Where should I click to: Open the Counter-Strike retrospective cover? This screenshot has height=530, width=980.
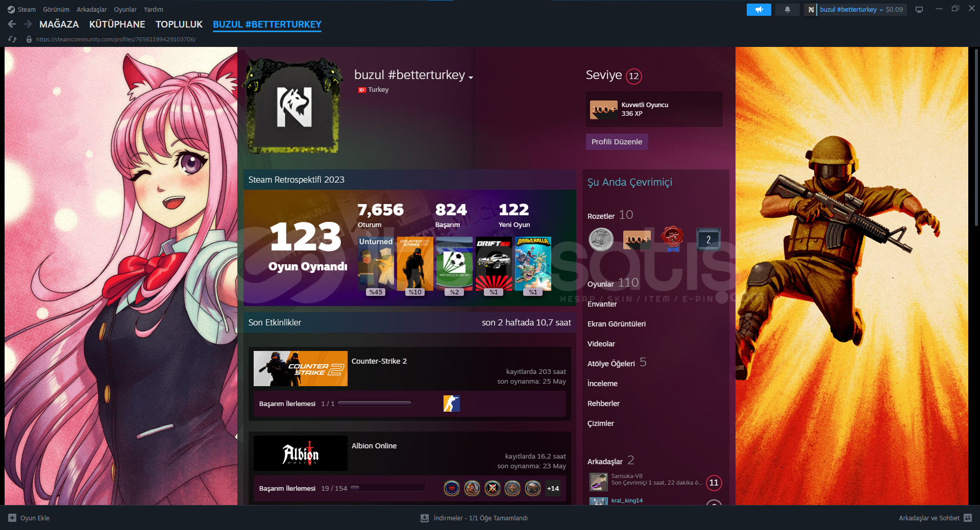[x=415, y=263]
